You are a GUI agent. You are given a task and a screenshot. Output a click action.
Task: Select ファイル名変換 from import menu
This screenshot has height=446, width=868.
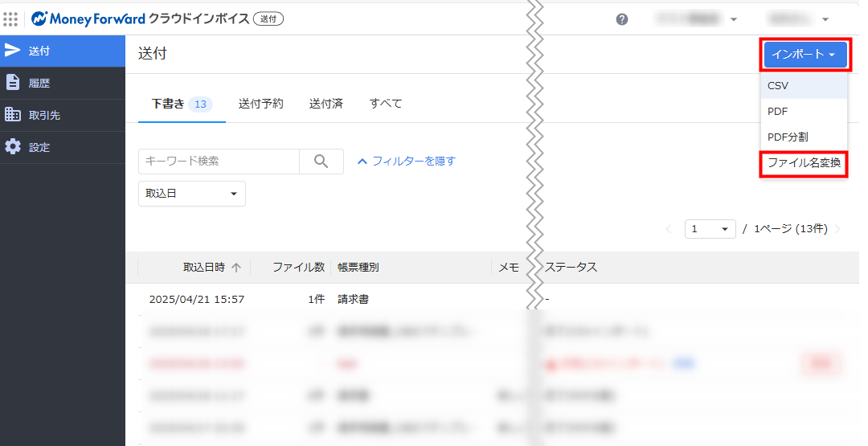(804, 162)
